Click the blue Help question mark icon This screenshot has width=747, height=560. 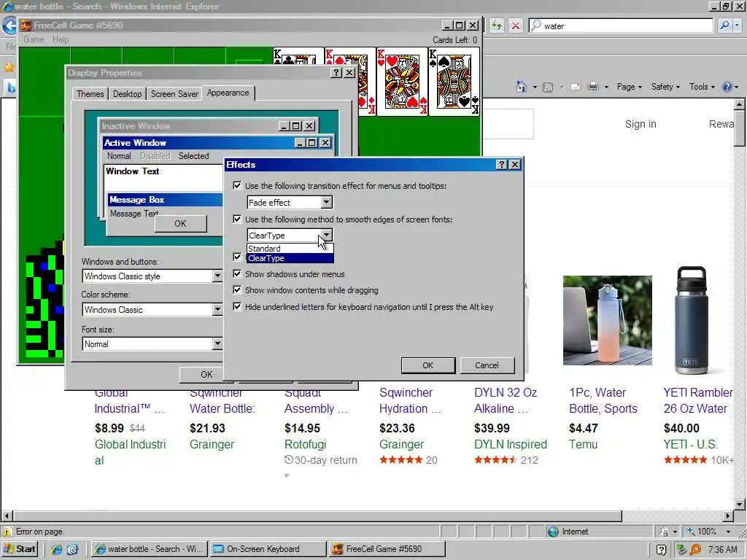[x=727, y=87]
